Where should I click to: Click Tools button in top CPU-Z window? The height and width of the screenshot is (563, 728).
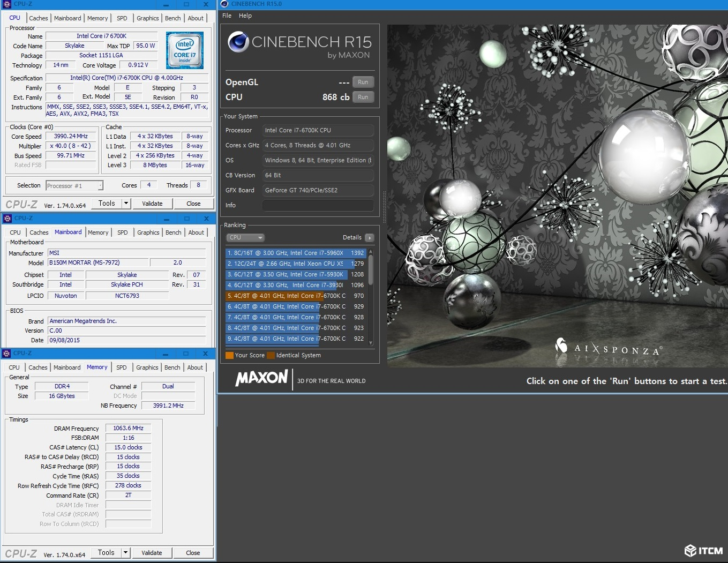click(x=107, y=204)
